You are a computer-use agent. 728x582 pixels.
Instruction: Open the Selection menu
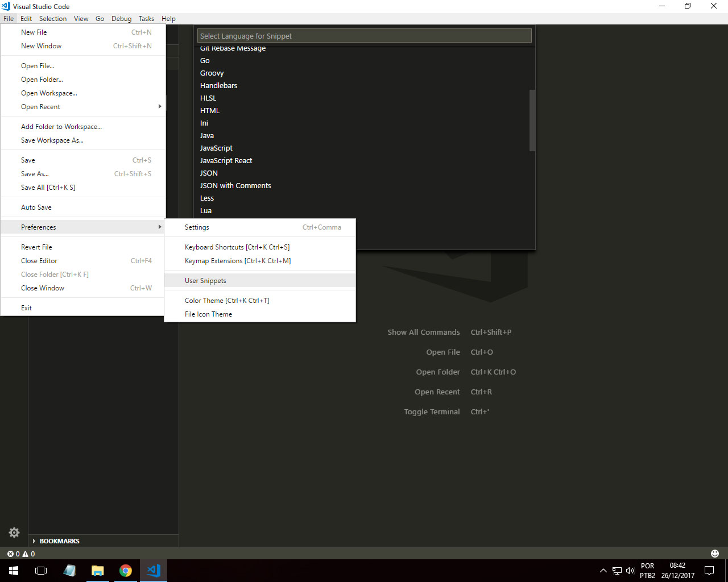53,18
